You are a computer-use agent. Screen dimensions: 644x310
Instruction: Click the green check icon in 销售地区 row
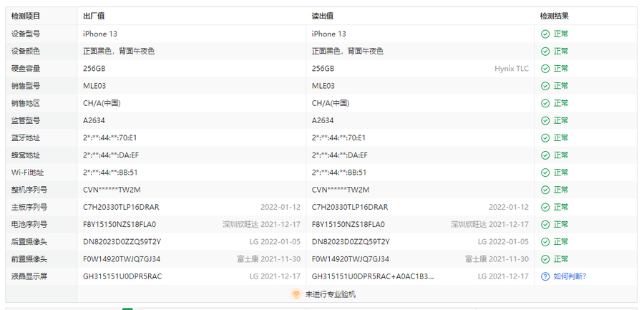(545, 103)
